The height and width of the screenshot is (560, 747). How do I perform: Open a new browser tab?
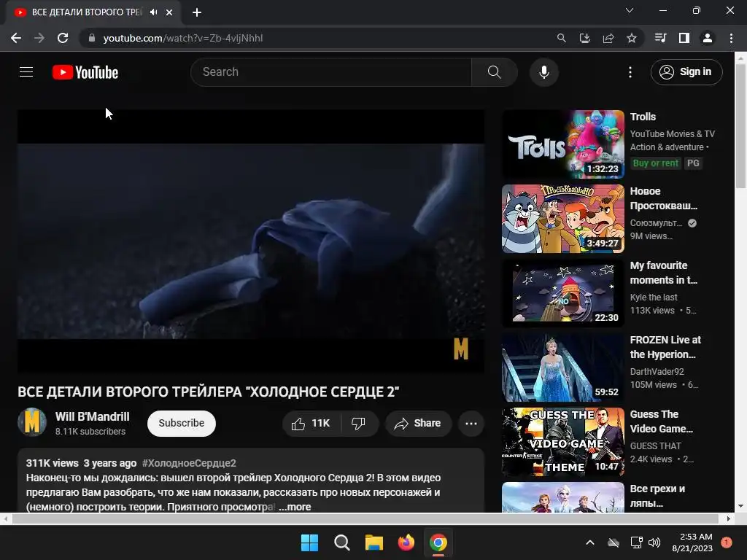point(197,12)
